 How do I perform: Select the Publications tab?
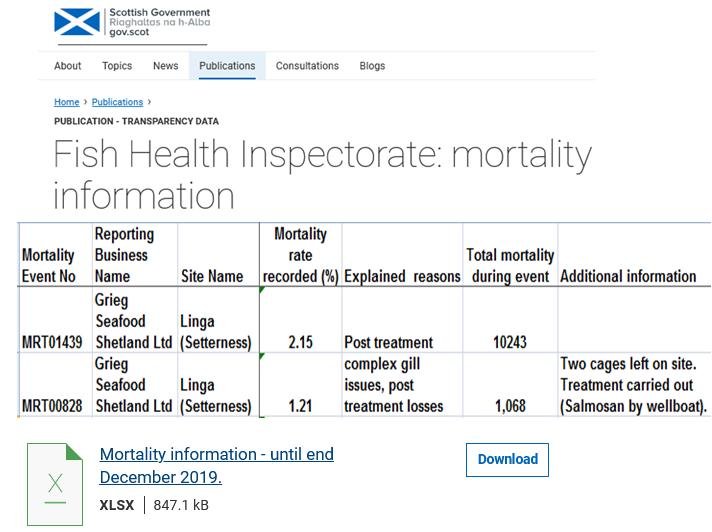227,66
